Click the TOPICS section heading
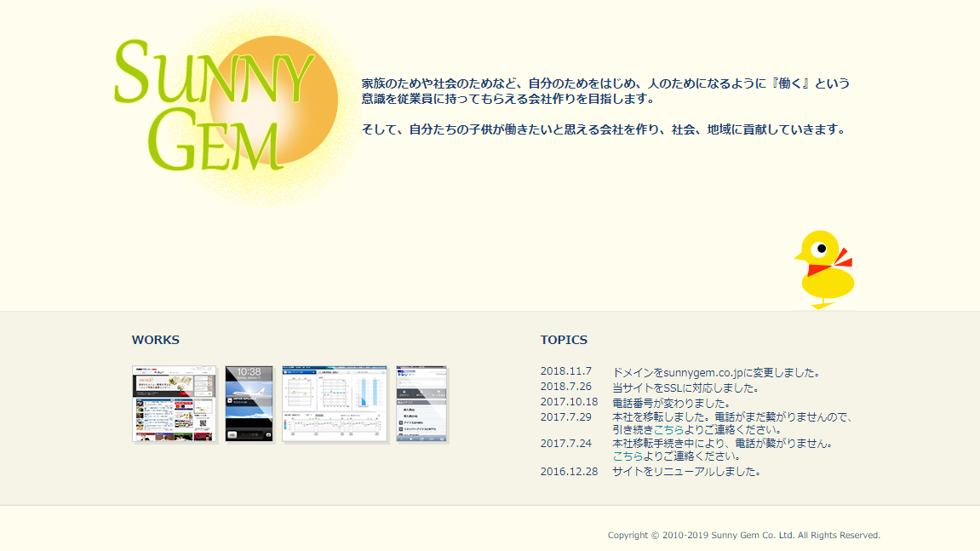The width and height of the screenshot is (980, 551). pos(564,340)
